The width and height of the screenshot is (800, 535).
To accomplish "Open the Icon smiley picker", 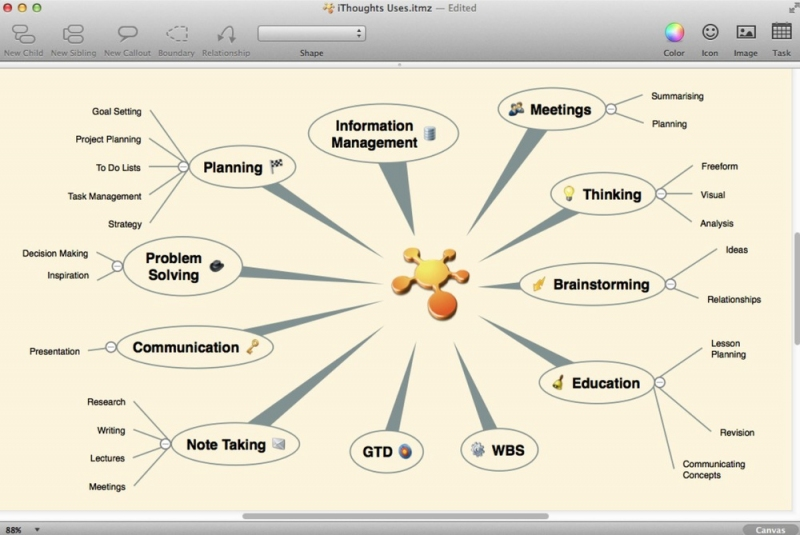I will point(710,32).
